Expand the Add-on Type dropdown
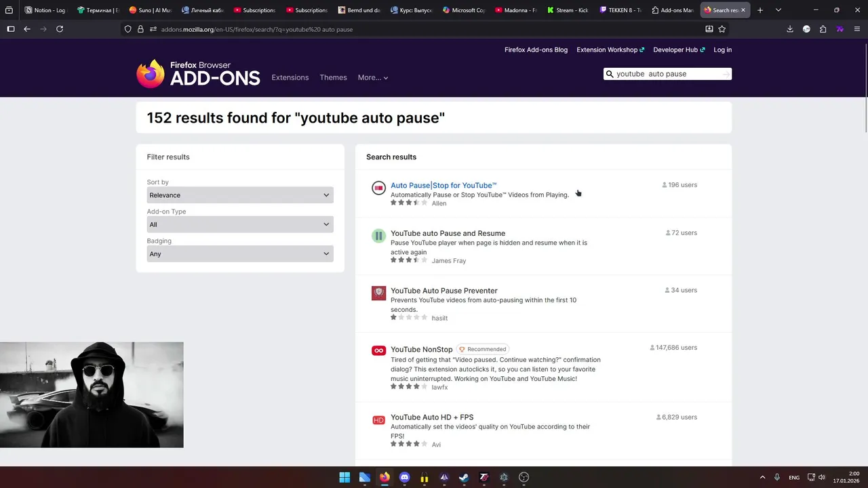This screenshot has height=488, width=868. pyautogui.click(x=240, y=224)
